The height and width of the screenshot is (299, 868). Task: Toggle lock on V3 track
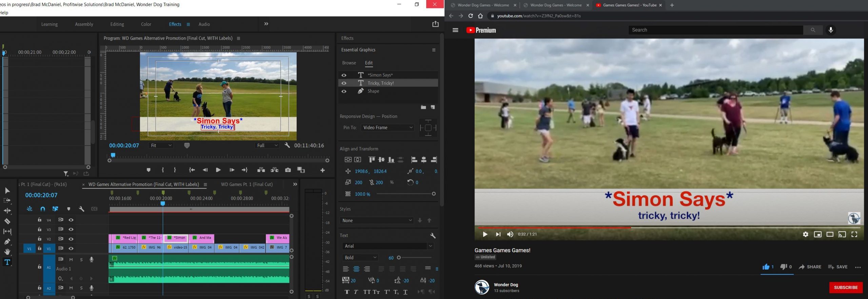39,229
